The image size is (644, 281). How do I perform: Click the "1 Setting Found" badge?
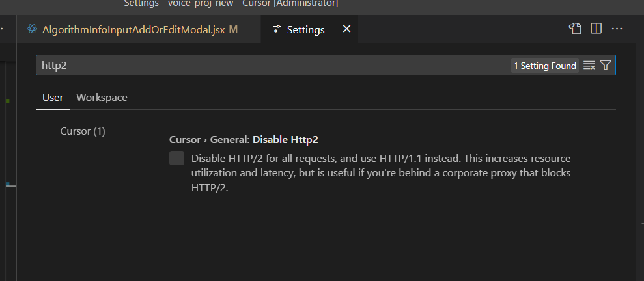(x=545, y=66)
